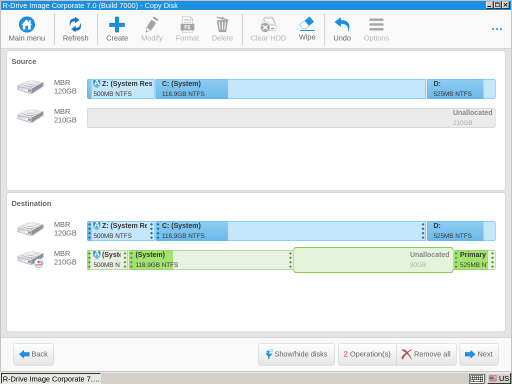Open the three-dot overflow menu
The image size is (512, 384).
497,29
